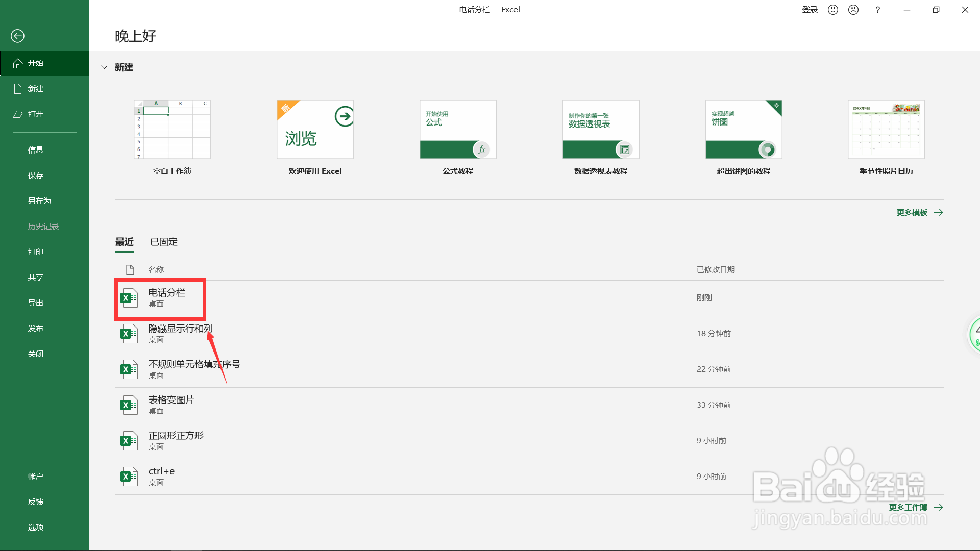Click the new document icon beside 新建
The width and height of the screenshot is (980, 551).
click(x=18, y=89)
